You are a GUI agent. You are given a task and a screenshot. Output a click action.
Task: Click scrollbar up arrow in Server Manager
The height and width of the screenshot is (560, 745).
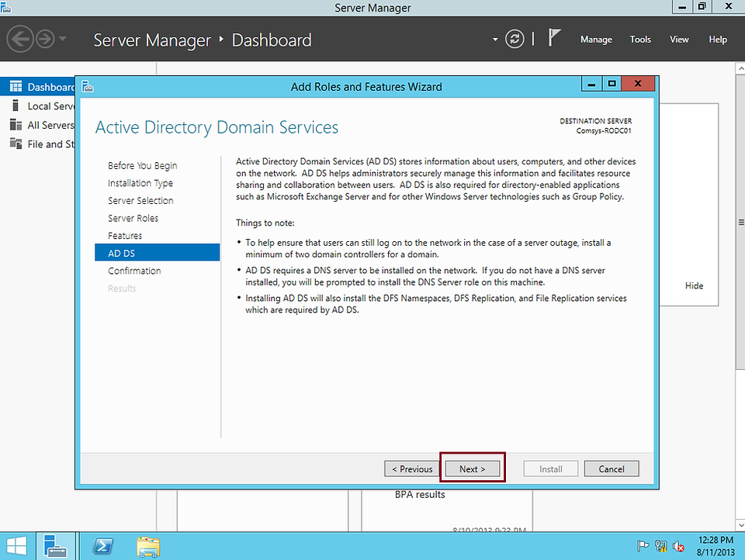click(x=740, y=68)
